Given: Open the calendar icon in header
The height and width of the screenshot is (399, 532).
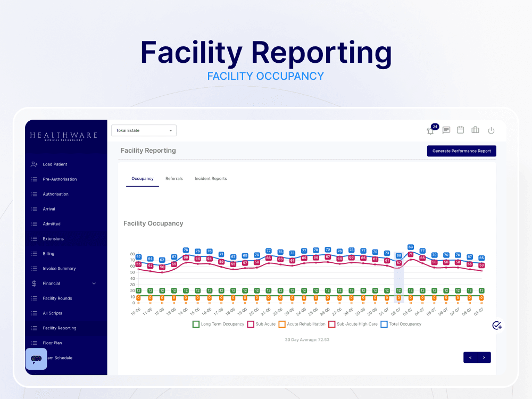Looking at the screenshot, I should coord(460,130).
